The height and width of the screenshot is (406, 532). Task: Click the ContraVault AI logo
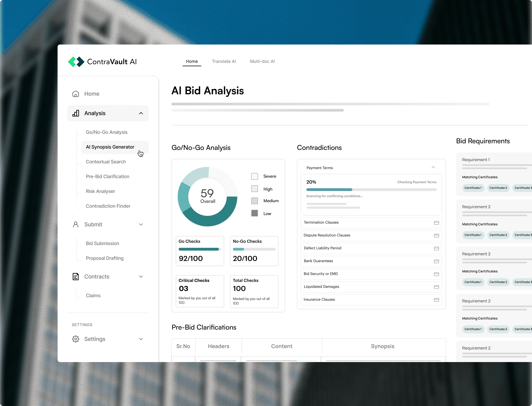coord(102,62)
